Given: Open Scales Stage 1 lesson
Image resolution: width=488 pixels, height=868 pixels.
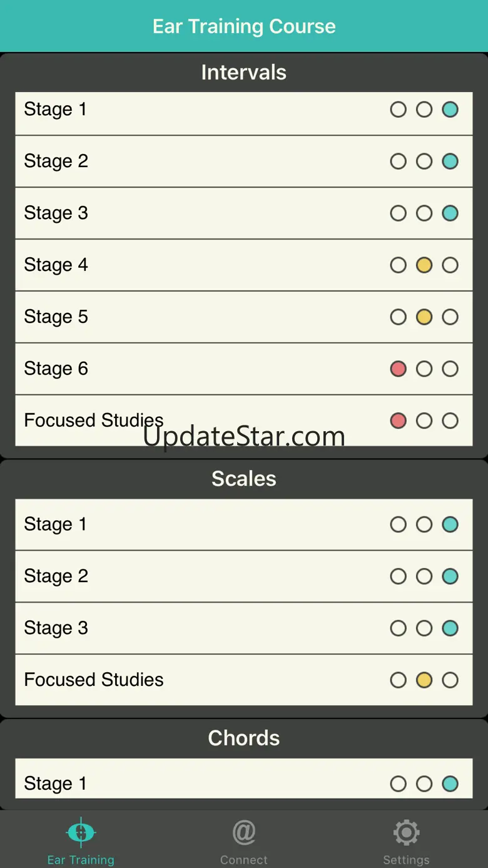Looking at the screenshot, I should pos(188,524).
